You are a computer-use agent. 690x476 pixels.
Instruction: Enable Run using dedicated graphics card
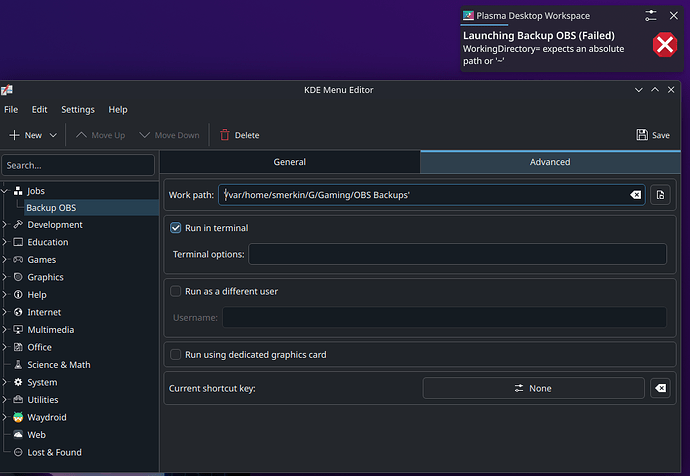click(x=176, y=354)
